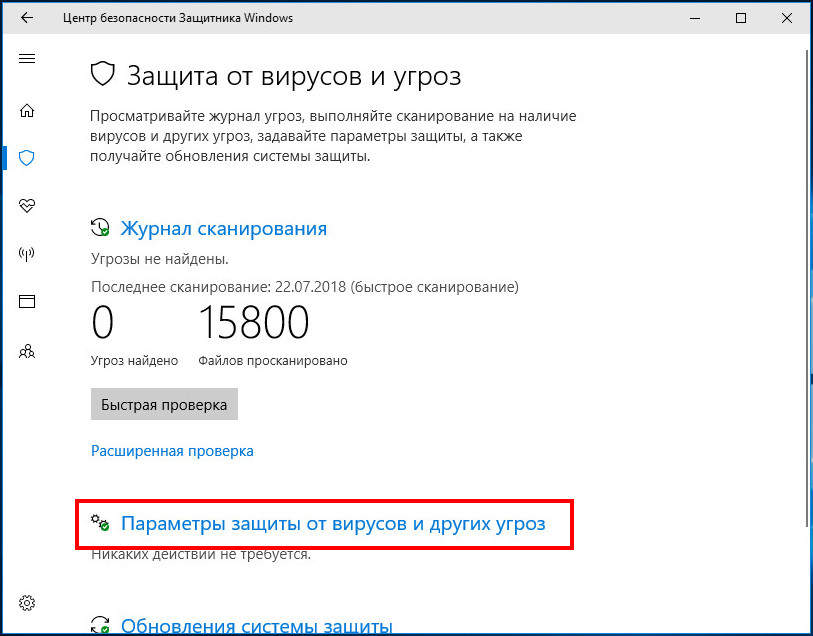813x636 pixels.
Task: Maximize the Defender Security Center window
Action: [741, 18]
